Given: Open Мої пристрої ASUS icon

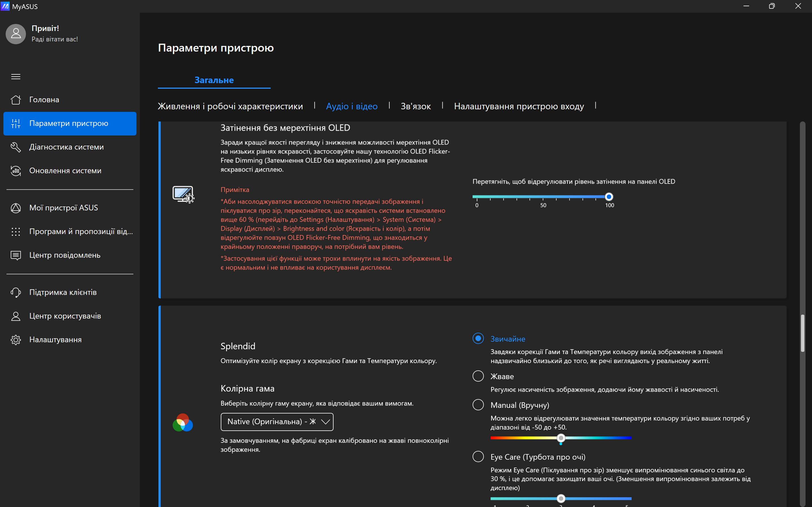Looking at the screenshot, I should pos(16,208).
